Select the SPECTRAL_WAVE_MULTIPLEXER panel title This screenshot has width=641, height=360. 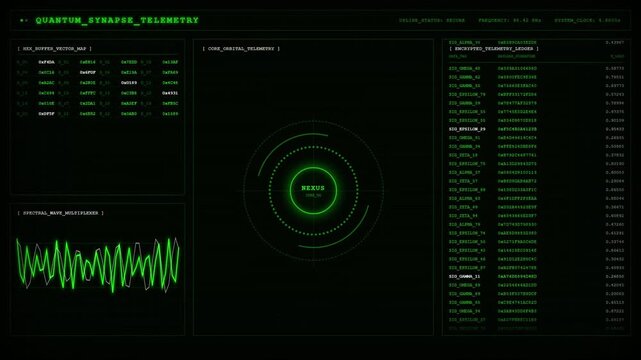point(61,213)
